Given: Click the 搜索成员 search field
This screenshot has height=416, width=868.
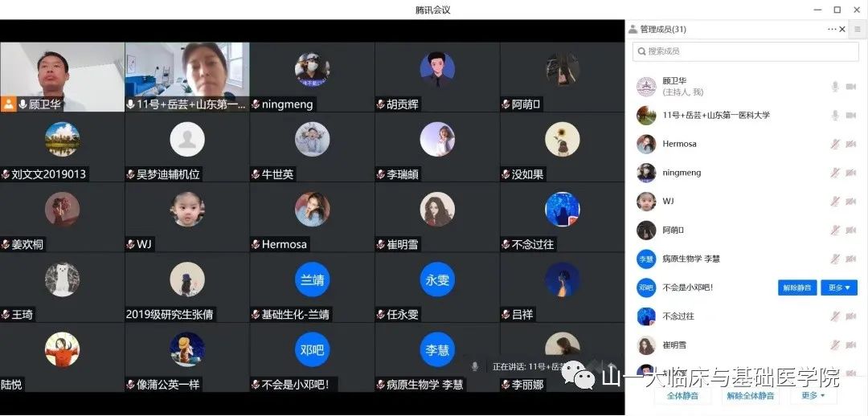Looking at the screenshot, I should (x=745, y=51).
